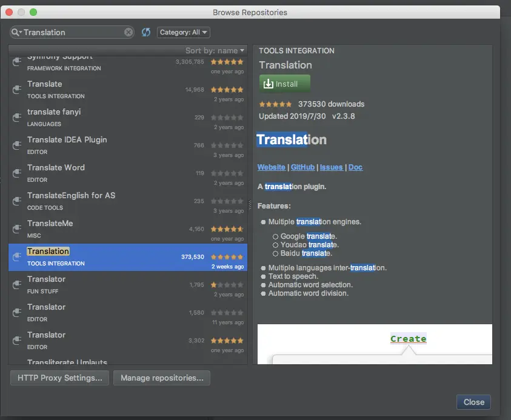Click the Create screenshot preview image
Viewport: 511px width, 420px height.
375,344
